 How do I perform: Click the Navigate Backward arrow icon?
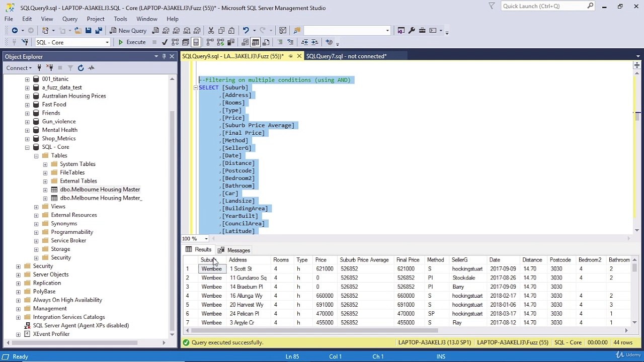click(15, 31)
